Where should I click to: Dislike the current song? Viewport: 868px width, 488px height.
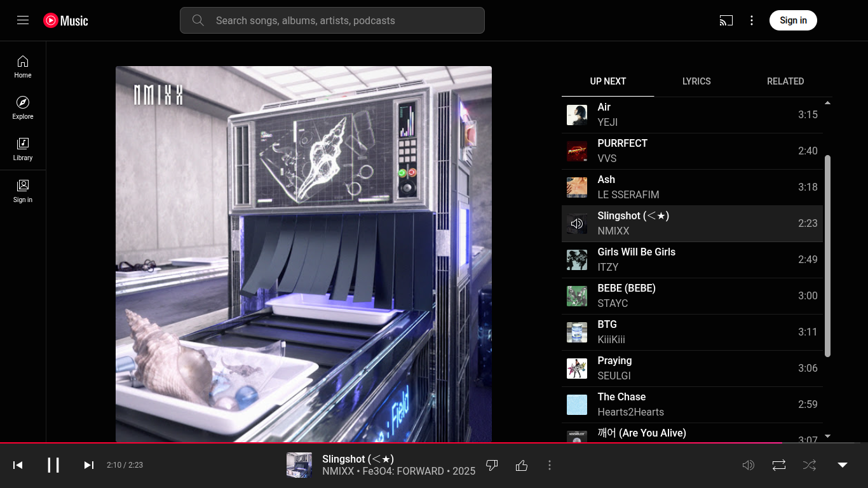point(491,465)
